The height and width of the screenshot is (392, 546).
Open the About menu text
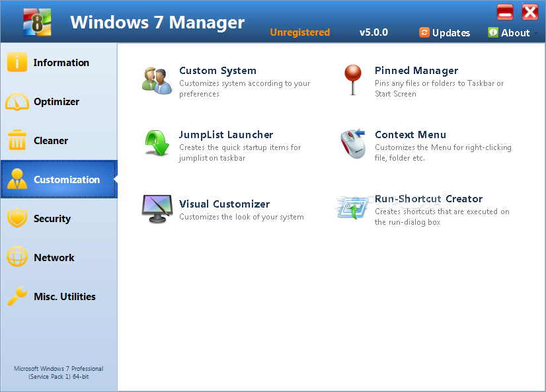[515, 33]
